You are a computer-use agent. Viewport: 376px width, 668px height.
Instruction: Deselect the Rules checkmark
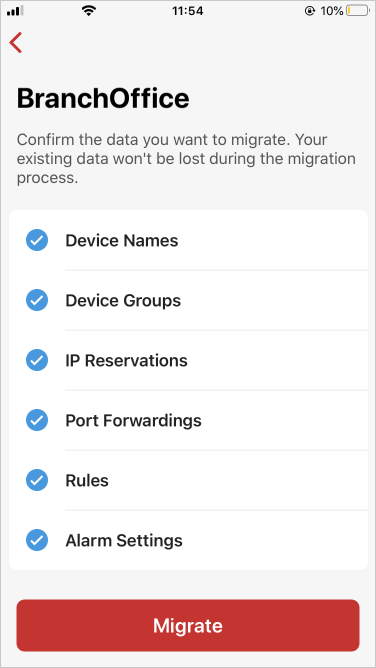(37, 481)
